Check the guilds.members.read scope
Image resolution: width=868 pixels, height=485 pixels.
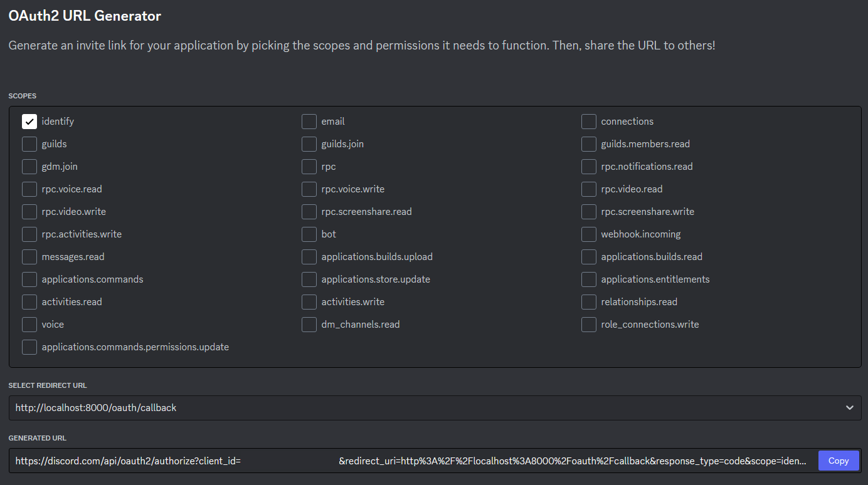[589, 144]
